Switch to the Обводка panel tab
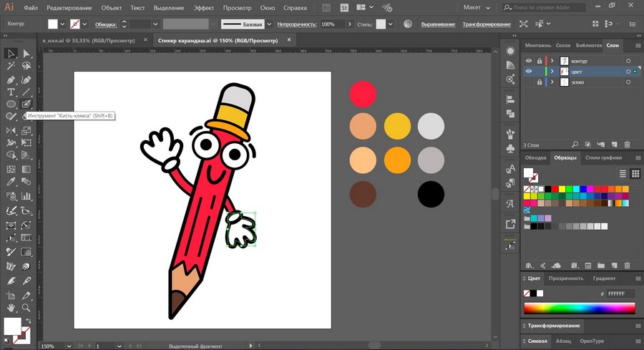Image resolution: width=644 pixels, height=350 pixels. (535, 157)
